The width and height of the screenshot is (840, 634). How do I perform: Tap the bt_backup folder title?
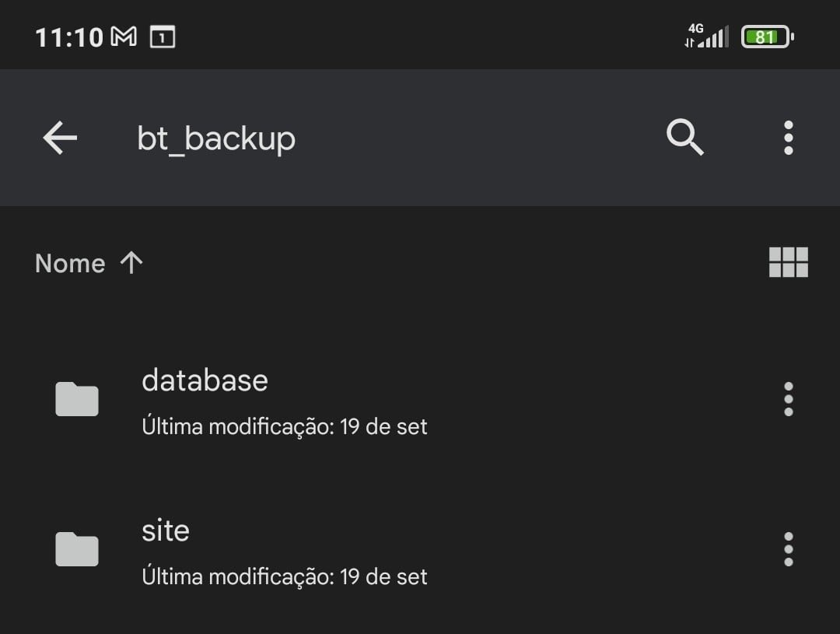click(x=216, y=138)
